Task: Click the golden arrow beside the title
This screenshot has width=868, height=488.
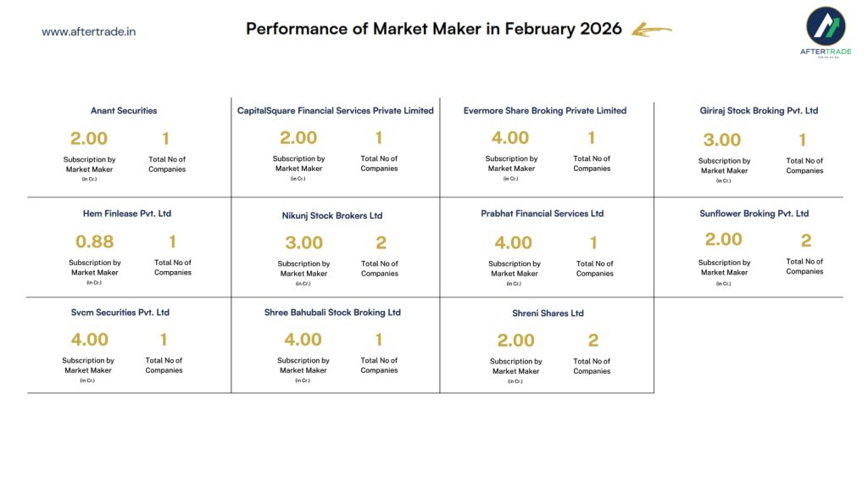Action: pyautogui.click(x=652, y=30)
